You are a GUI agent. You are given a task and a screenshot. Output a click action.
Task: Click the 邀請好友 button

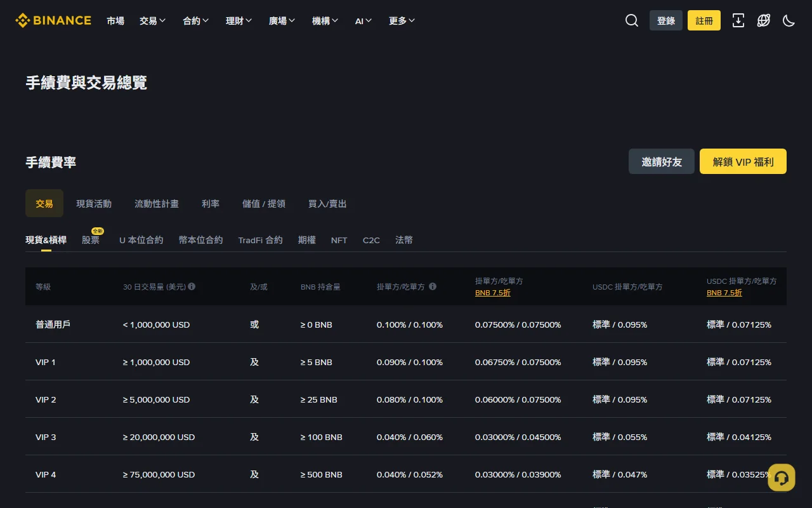pyautogui.click(x=662, y=161)
